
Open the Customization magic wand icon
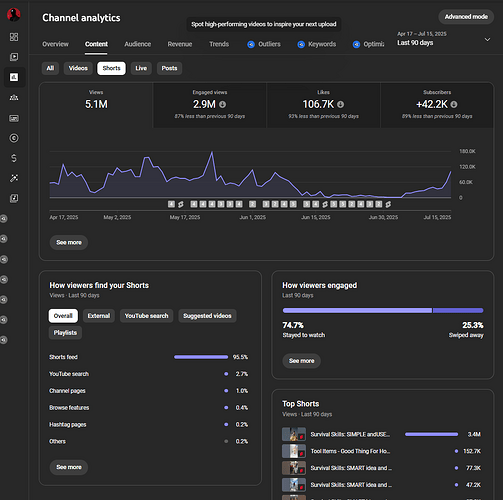(14, 178)
